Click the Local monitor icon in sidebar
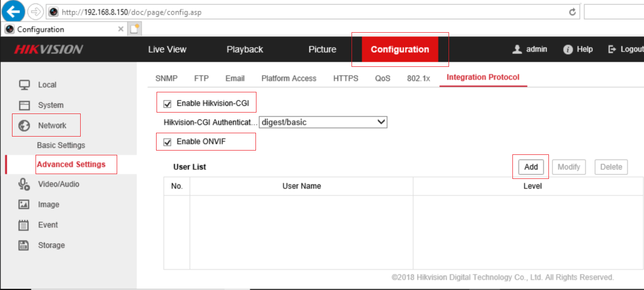 (x=24, y=85)
